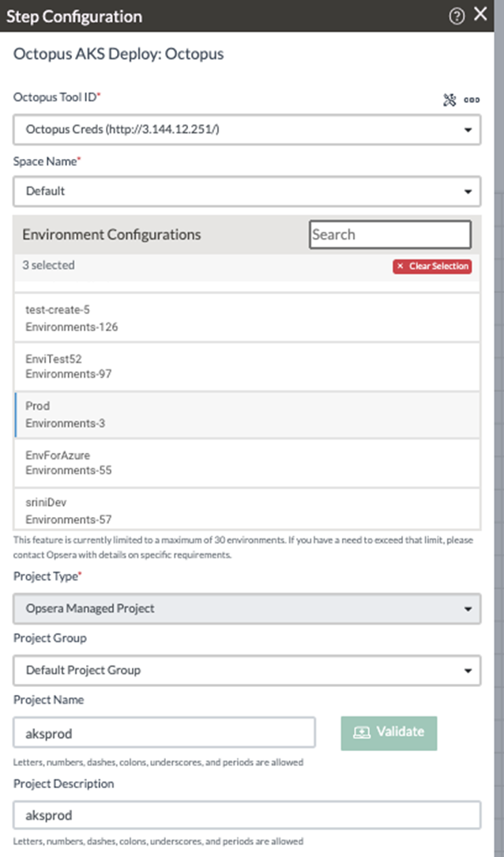Click the laptop icon on the Validate button
Viewport: 504px width, 857px height.
(362, 733)
